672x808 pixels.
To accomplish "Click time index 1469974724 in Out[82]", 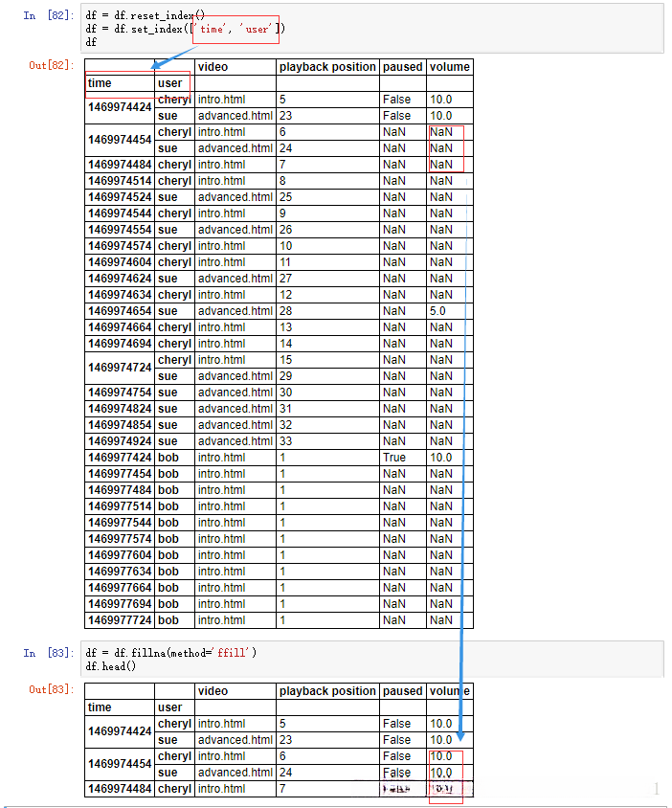I will [120, 368].
